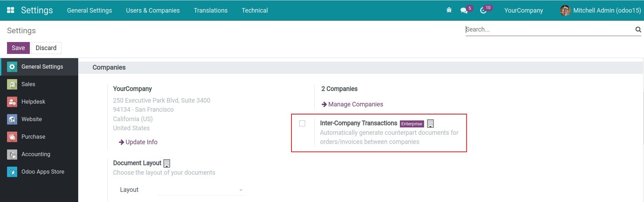Open Technical menu
644x202 pixels.
pyautogui.click(x=255, y=11)
